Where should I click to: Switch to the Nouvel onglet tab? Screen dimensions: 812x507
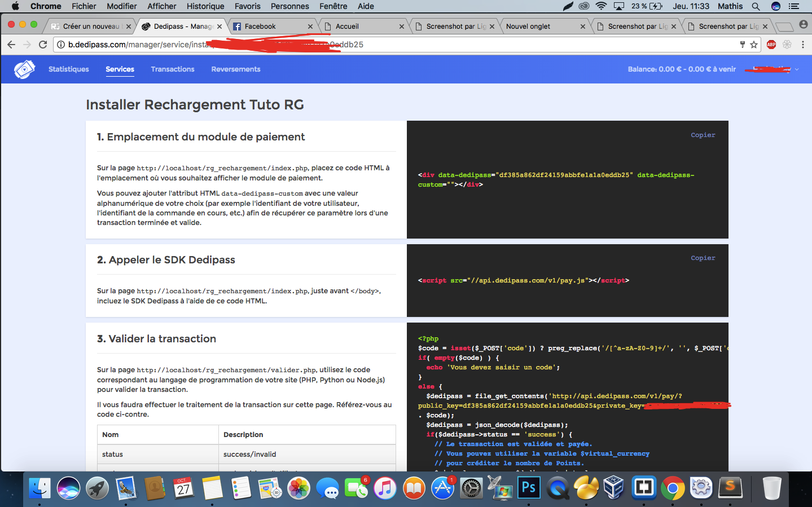pos(546,27)
